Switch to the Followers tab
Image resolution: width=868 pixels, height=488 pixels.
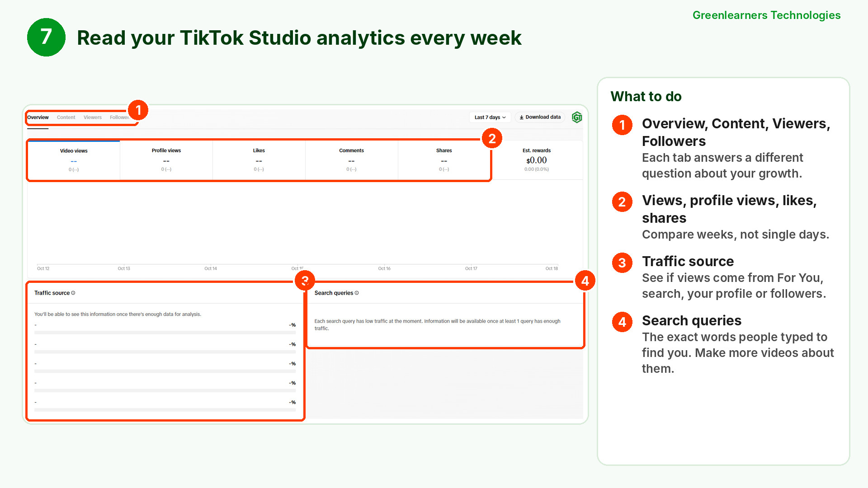pyautogui.click(x=119, y=117)
